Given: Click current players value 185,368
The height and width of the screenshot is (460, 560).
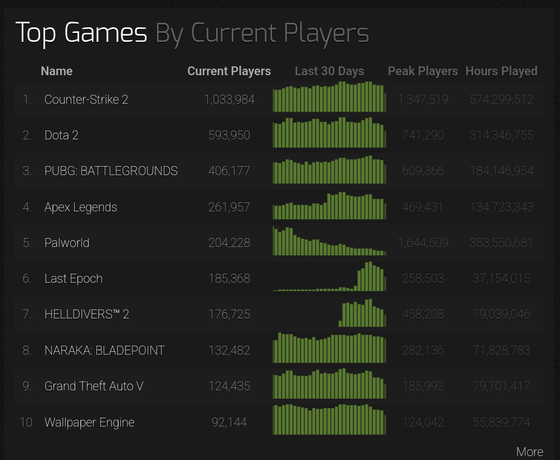Looking at the screenshot, I should pyautogui.click(x=229, y=279).
